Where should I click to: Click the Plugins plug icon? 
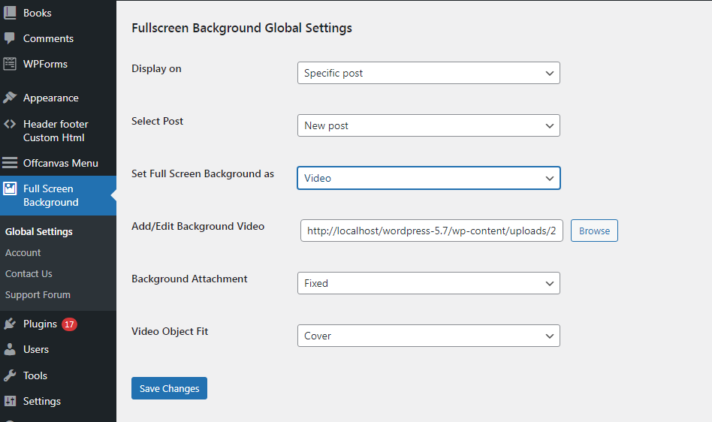tap(10, 324)
